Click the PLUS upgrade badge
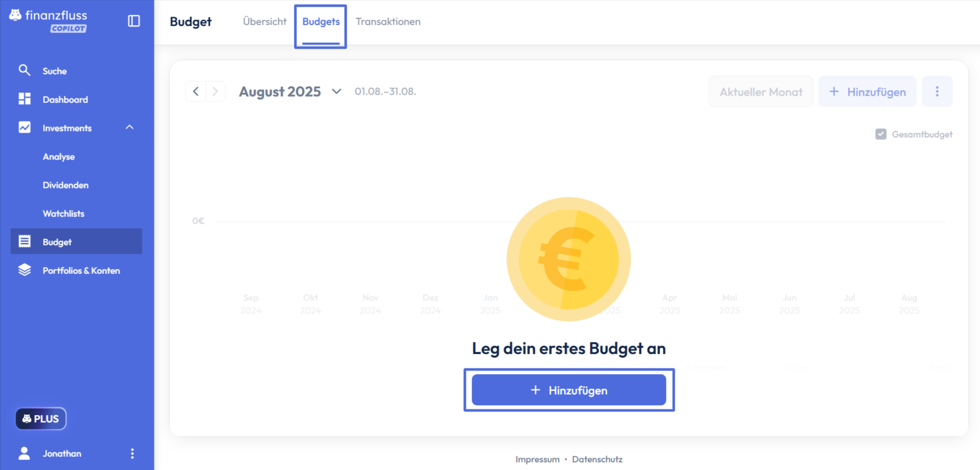Viewport: 980px width, 470px height. [41, 419]
